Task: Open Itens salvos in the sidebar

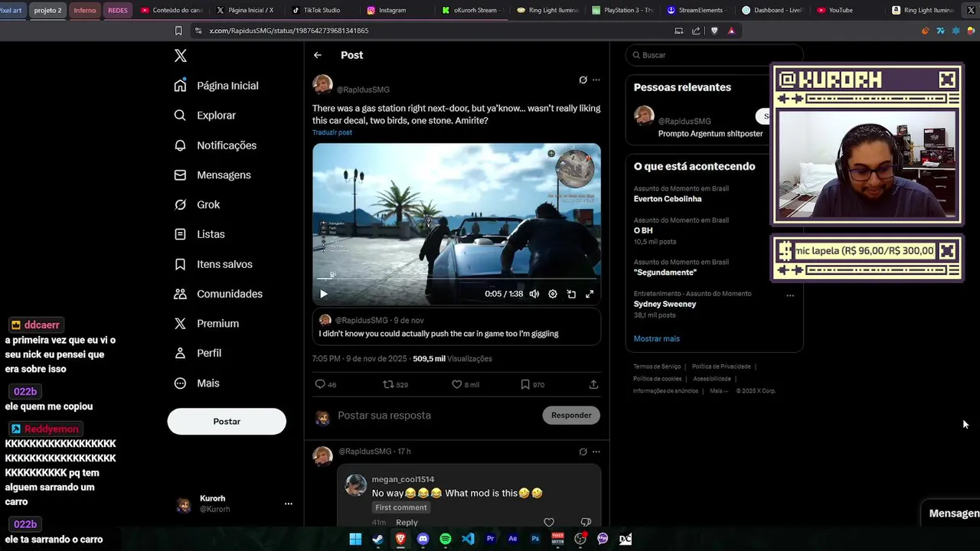Action: click(214, 264)
